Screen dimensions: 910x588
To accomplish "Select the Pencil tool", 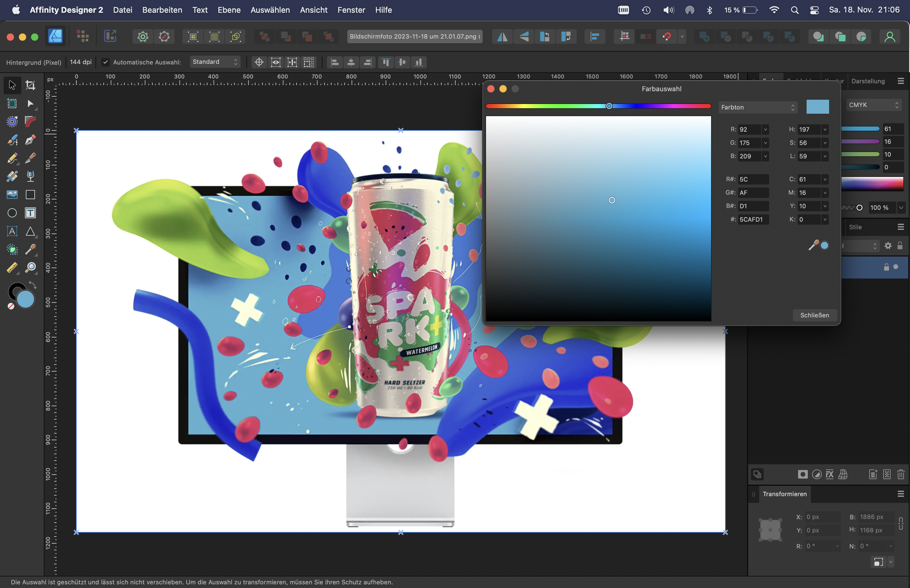I will 12,158.
